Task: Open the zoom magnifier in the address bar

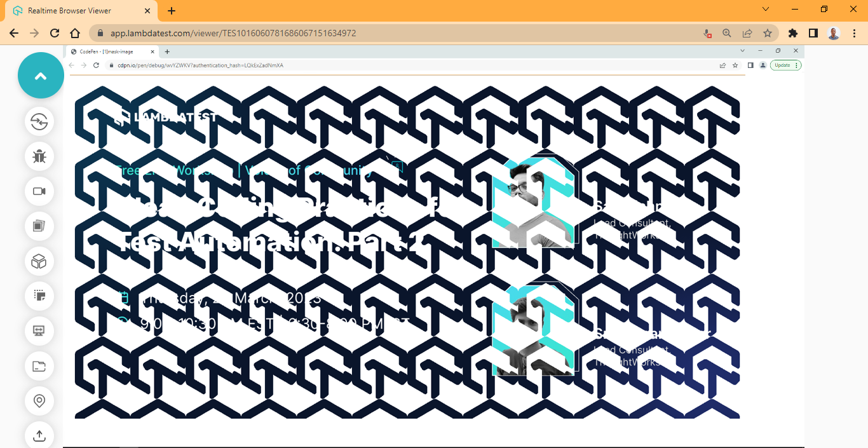Action: [x=727, y=33]
